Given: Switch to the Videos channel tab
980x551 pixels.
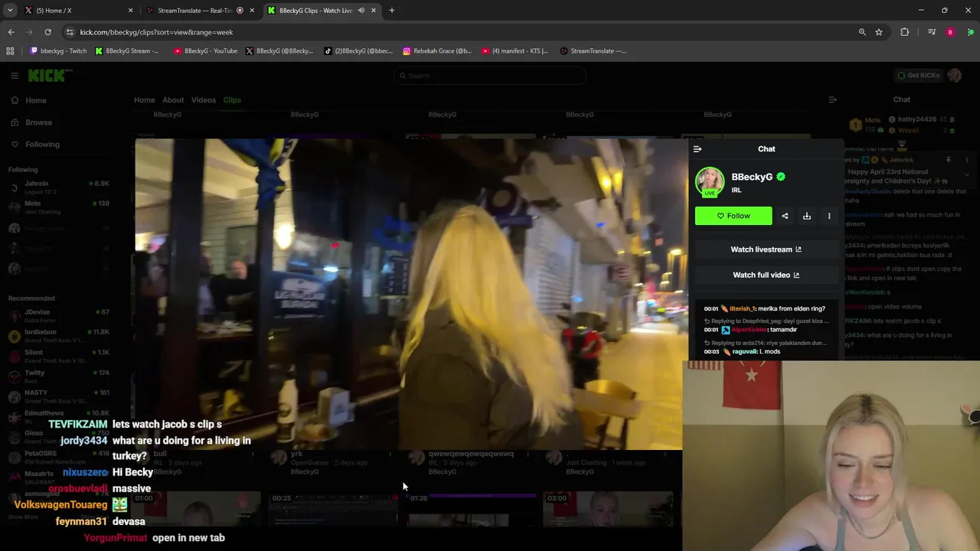Looking at the screenshot, I should pyautogui.click(x=204, y=100).
